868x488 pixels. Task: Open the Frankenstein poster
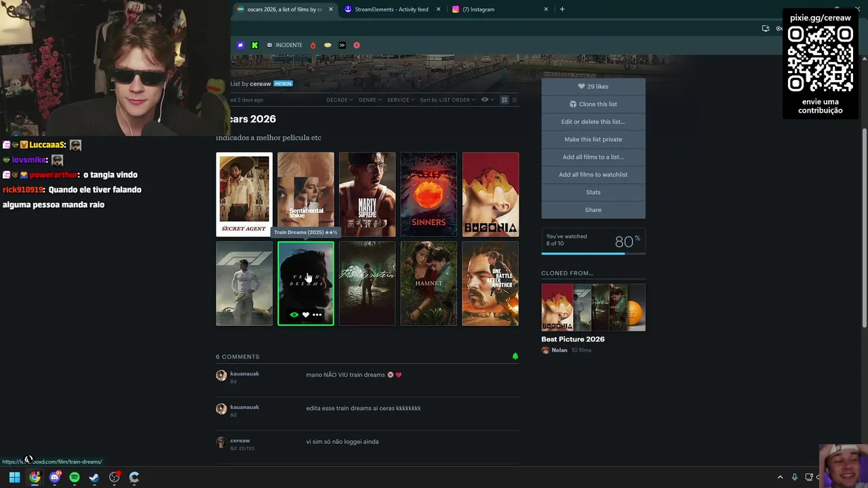(x=367, y=284)
